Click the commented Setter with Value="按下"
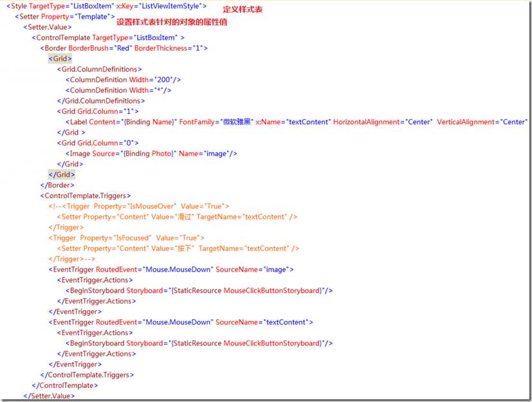 [178, 248]
